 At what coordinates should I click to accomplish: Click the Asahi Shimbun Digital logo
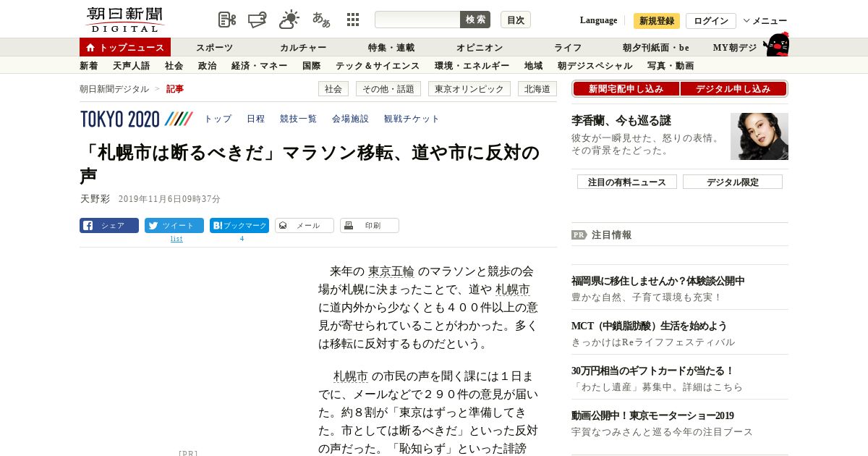[125, 20]
